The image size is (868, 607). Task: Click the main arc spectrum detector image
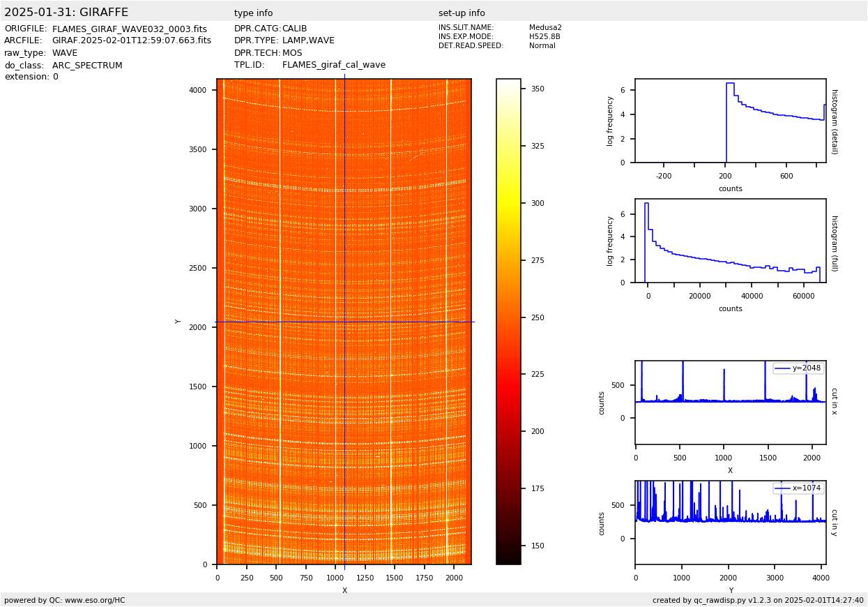(x=344, y=321)
